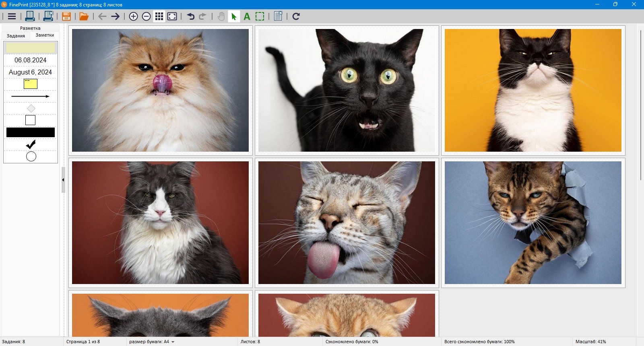Refresh the preview with circular arrow icon

[x=296, y=16]
